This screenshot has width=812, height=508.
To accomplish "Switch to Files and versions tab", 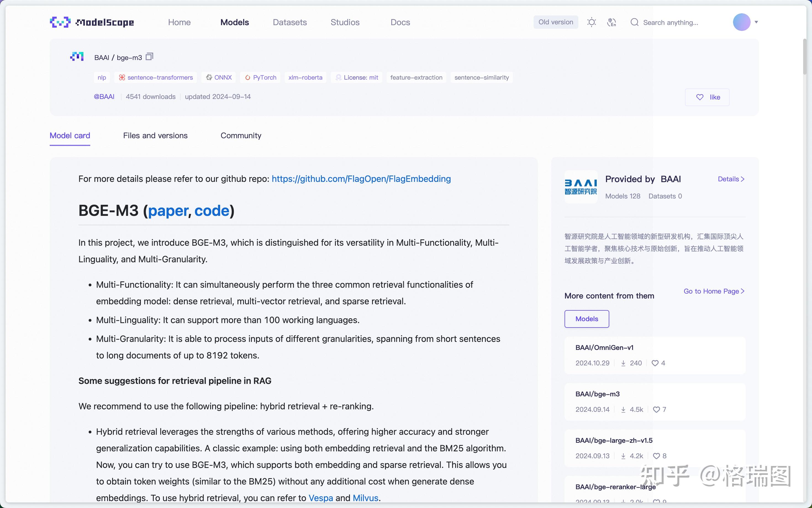I will [155, 135].
